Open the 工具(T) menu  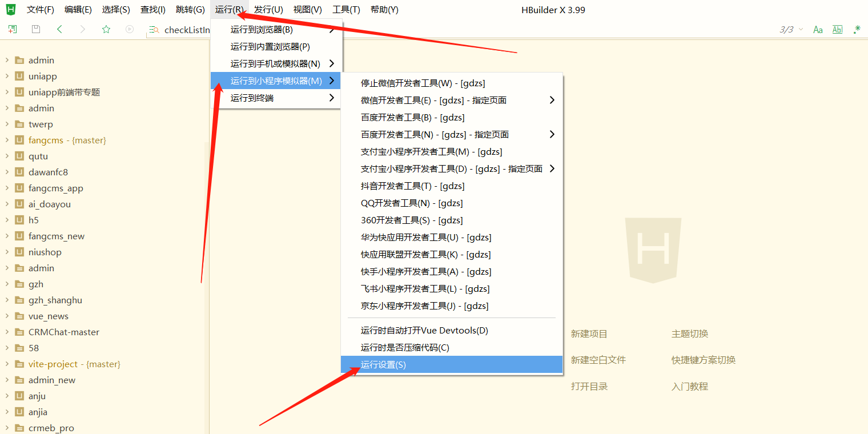[x=346, y=10]
